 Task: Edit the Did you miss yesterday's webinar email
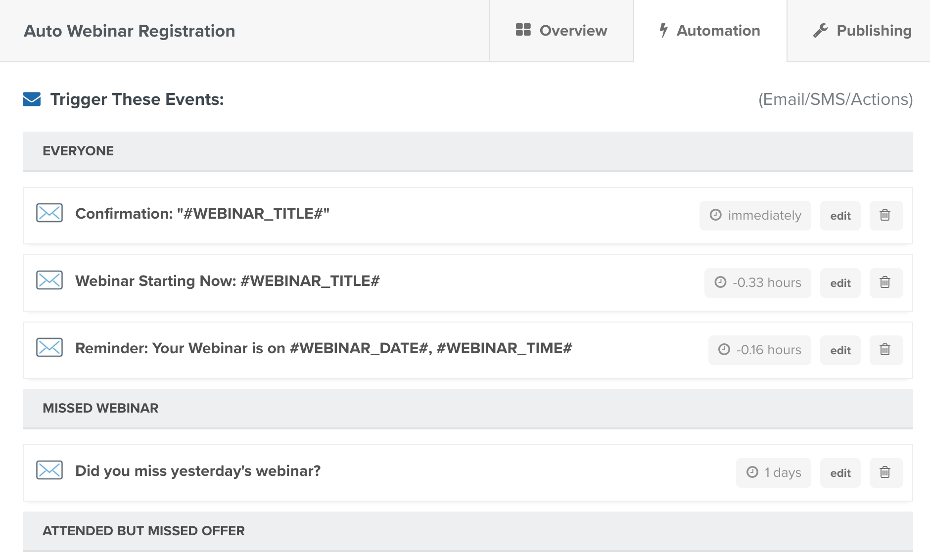840,473
